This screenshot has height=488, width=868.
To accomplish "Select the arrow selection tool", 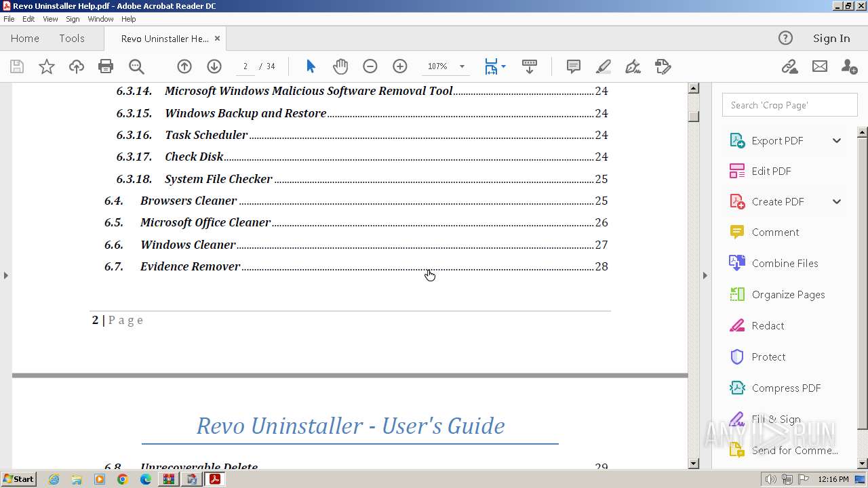I will [311, 66].
